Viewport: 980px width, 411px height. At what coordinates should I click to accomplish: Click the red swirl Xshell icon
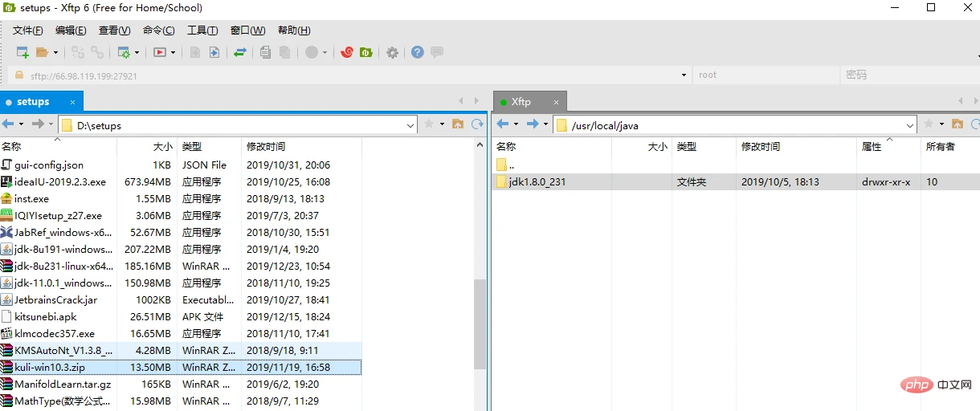click(x=347, y=52)
